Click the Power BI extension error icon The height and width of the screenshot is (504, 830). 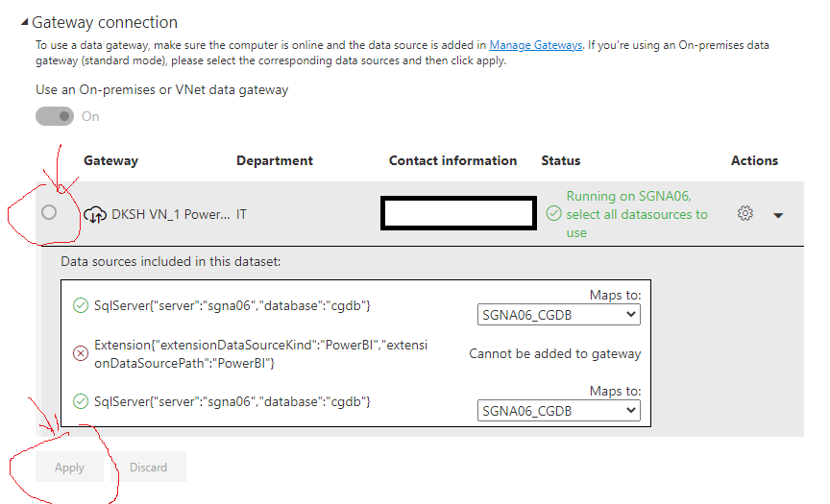click(x=81, y=353)
